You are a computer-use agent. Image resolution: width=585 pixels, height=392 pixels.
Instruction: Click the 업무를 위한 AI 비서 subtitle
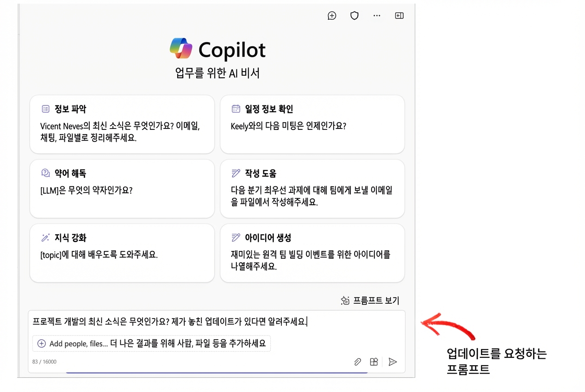click(x=218, y=73)
